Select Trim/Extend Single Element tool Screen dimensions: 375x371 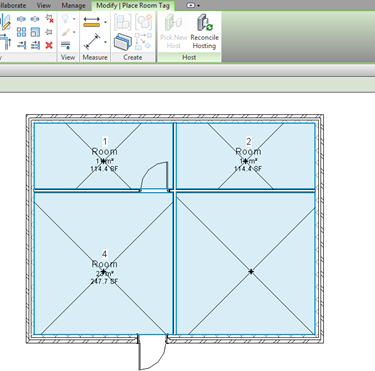21,45
